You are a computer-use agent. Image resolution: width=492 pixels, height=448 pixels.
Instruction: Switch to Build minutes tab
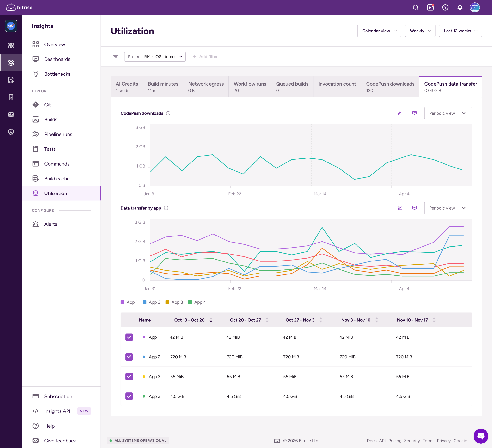163,87
